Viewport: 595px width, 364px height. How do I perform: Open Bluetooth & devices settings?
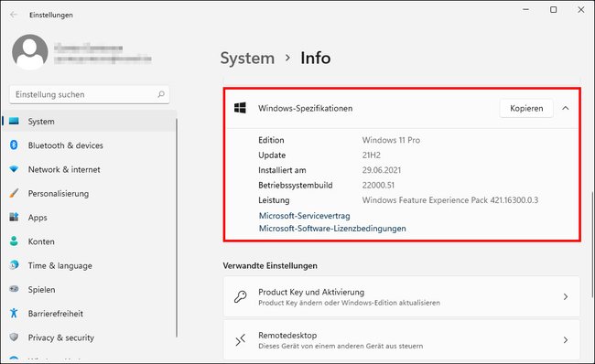pos(89,145)
